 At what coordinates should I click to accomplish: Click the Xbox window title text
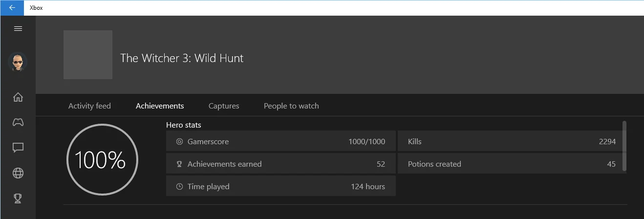tap(36, 8)
